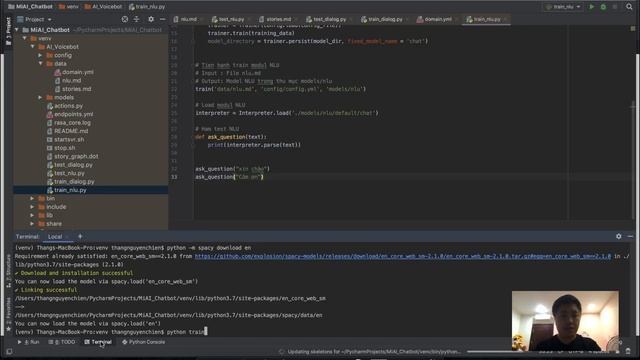Add a new terminal session with plus icon

(80, 236)
